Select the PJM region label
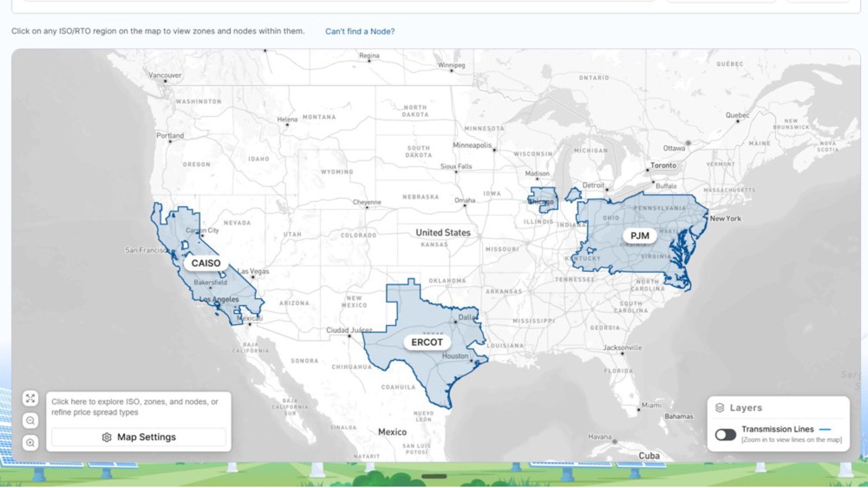The height and width of the screenshot is (488, 868). point(640,236)
